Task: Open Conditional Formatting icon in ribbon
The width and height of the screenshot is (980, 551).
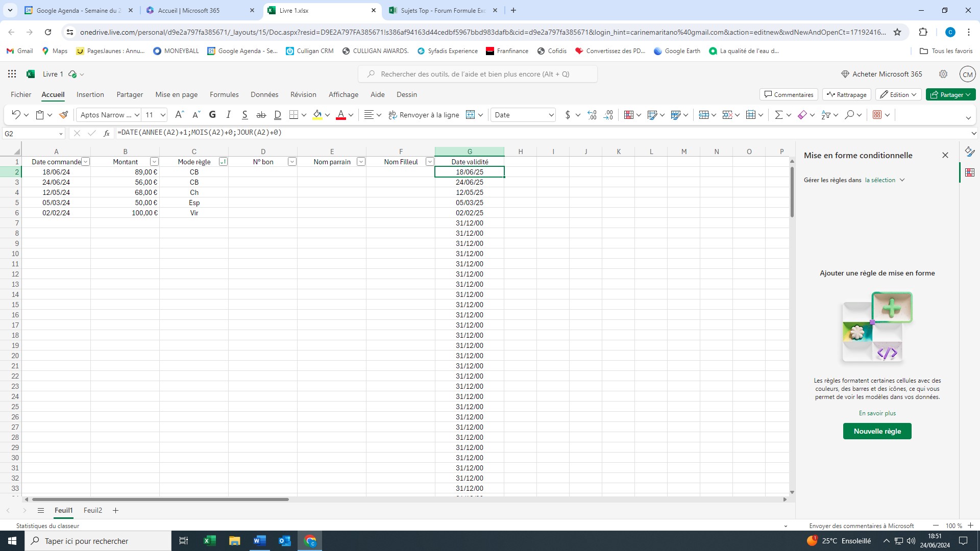Action: [629, 115]
